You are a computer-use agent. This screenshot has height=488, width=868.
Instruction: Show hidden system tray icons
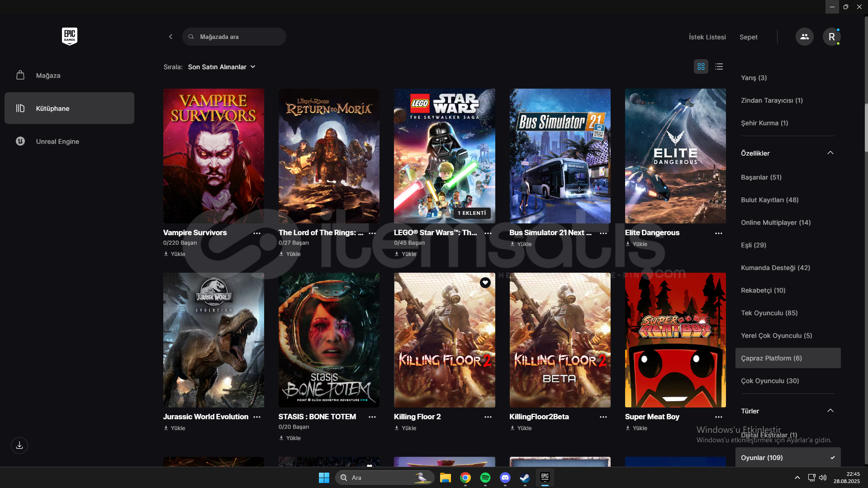click(x=797, y=478)
